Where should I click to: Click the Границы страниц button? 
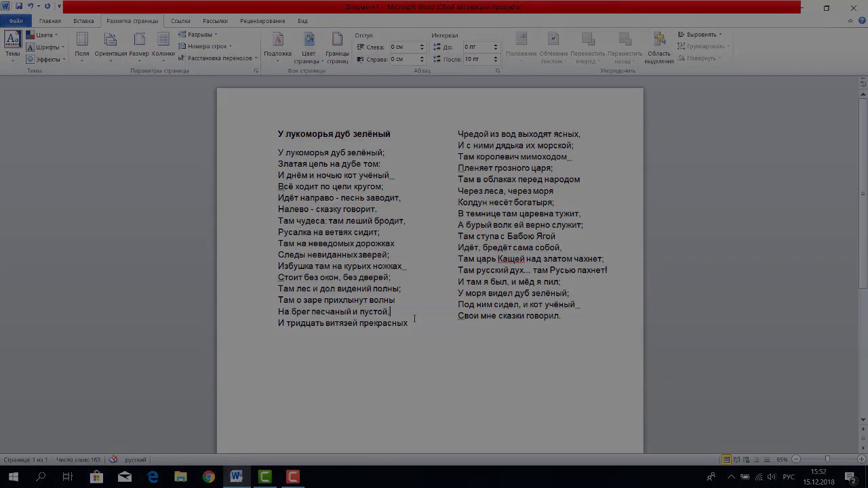pos(337,47)
